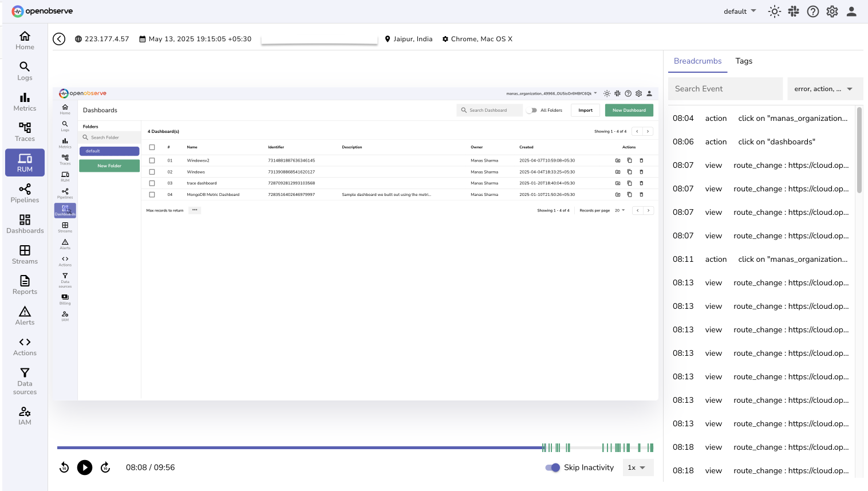The height and width of the screenshot is (491, 868).
Task: Open the RUM section in the sidebar
Action: click(25, 162)
